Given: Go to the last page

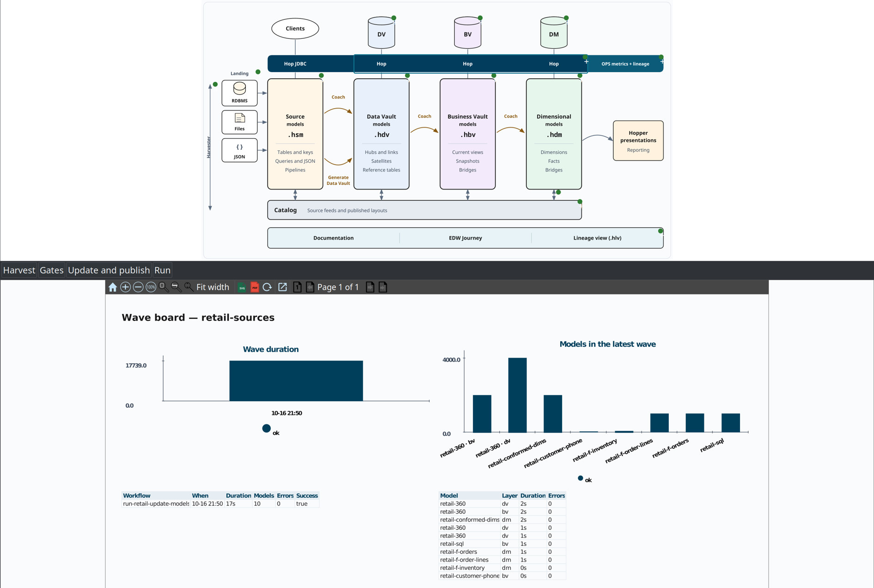Looking at the screenshot, I should [x=383, y=287].
